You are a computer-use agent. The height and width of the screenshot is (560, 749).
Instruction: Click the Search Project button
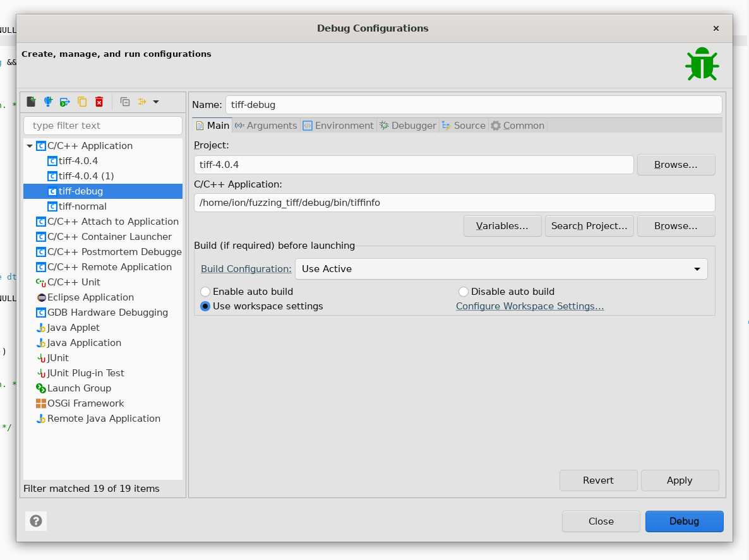click(x=589, y=226)
